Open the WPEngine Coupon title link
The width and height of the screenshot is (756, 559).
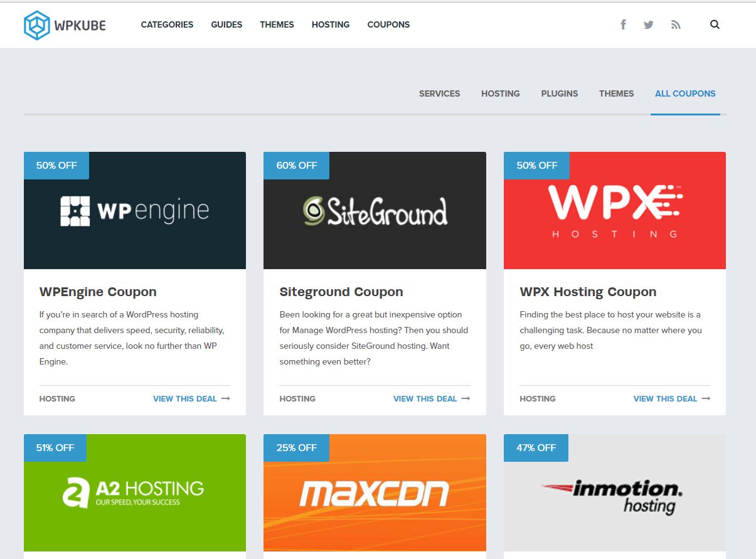tap(98, 292)
